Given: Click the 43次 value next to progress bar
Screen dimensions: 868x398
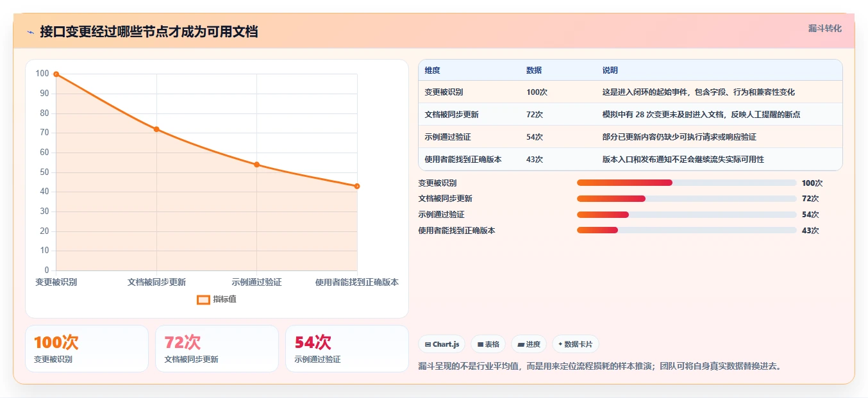Looking at the screenshot, I should [x=810, y=230].
